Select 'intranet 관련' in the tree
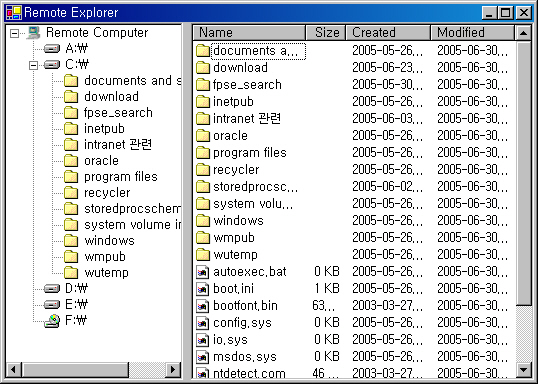The image size is (538, 384). click(x=118, y=145)
